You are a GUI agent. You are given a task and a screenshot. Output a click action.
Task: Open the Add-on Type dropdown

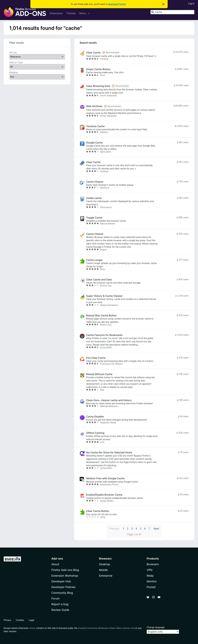point(37,67)
